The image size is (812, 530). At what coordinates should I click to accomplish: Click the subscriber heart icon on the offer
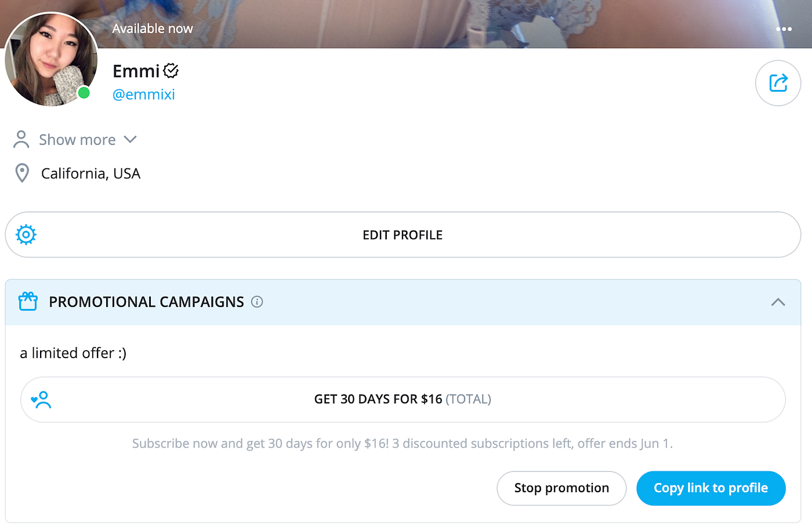pos(39,399)
